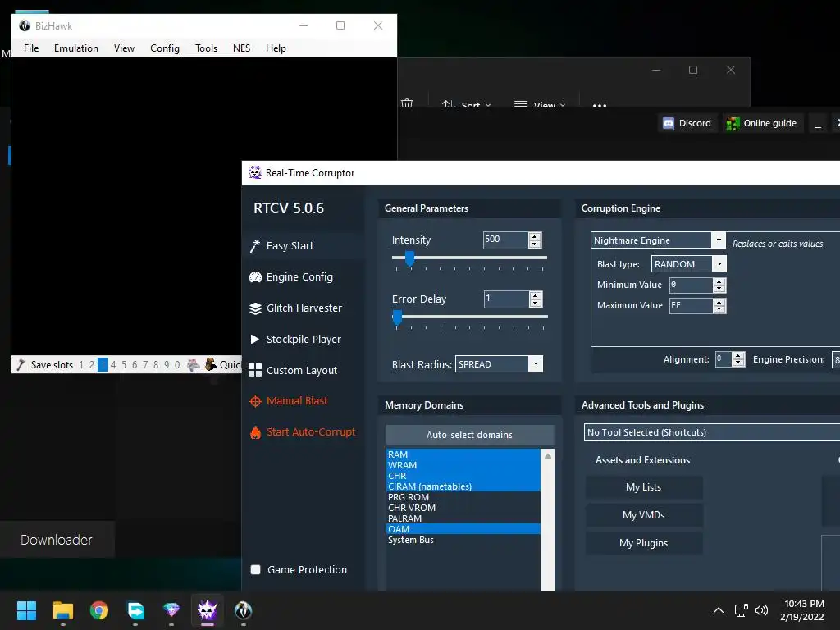The width and height of the screenshot is (840, 630).
Task: Click the character icon beside Quick in BizHawk
Action: tap(211, 364)
